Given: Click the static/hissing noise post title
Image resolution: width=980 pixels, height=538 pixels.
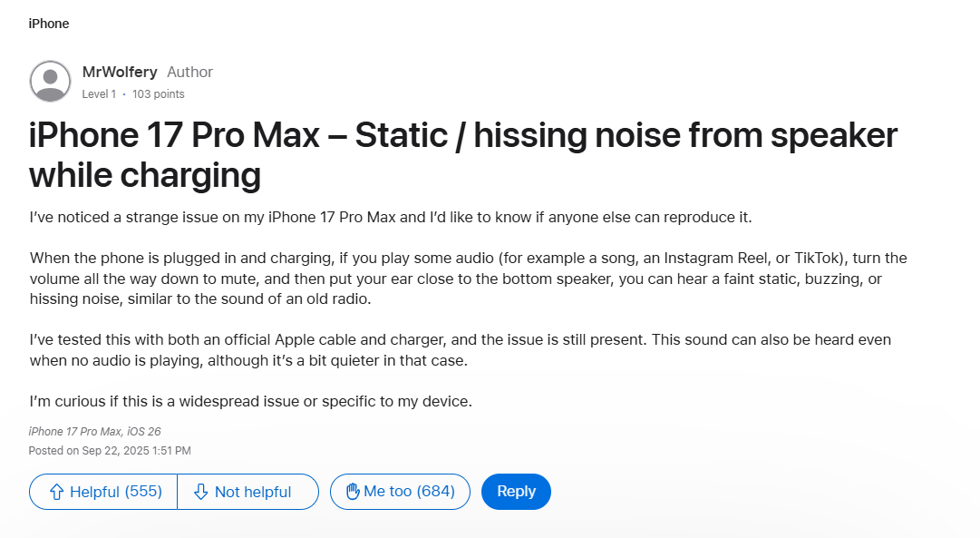Looking at the screenshot, I should [462, 154].
